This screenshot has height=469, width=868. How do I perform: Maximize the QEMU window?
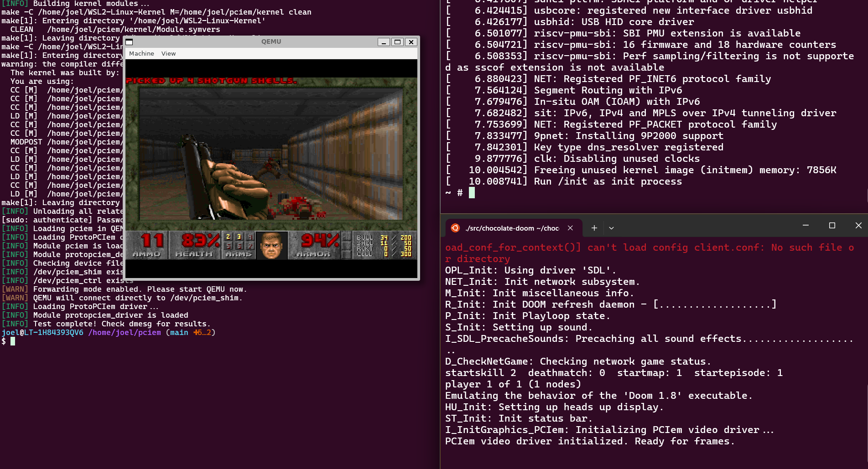(397, 42)
